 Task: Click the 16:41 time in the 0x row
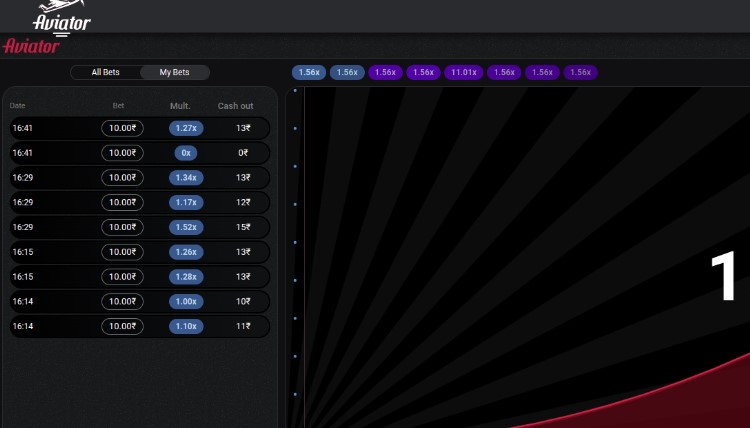22,153
